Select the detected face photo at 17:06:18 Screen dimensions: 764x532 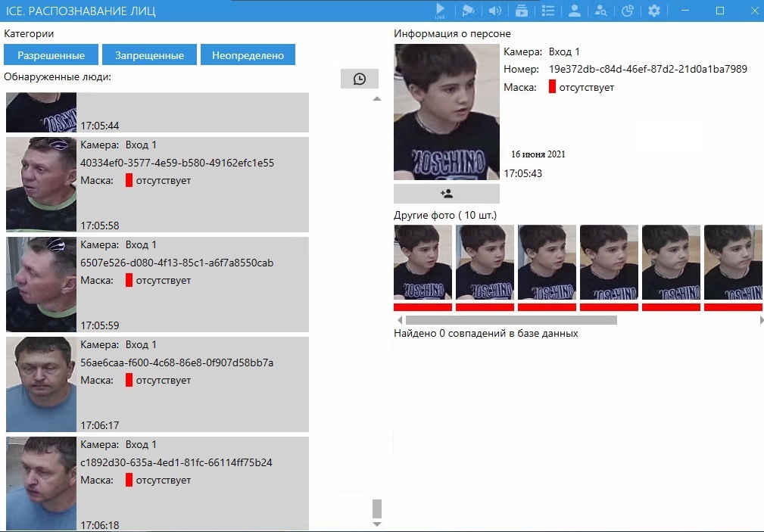coord(42,484)
